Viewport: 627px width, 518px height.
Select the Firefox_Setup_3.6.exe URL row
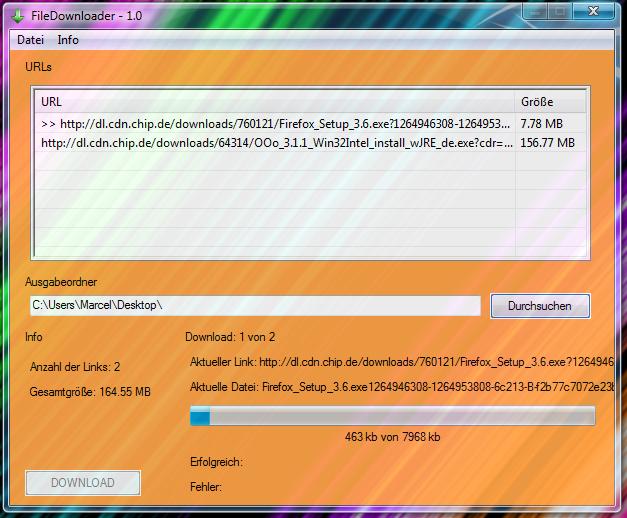coord(275,124)
